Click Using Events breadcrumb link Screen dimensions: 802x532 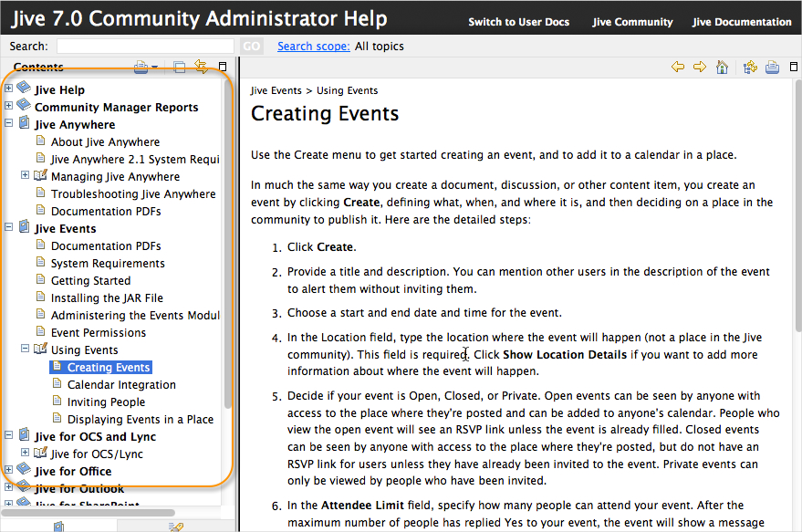coord(347,90)
